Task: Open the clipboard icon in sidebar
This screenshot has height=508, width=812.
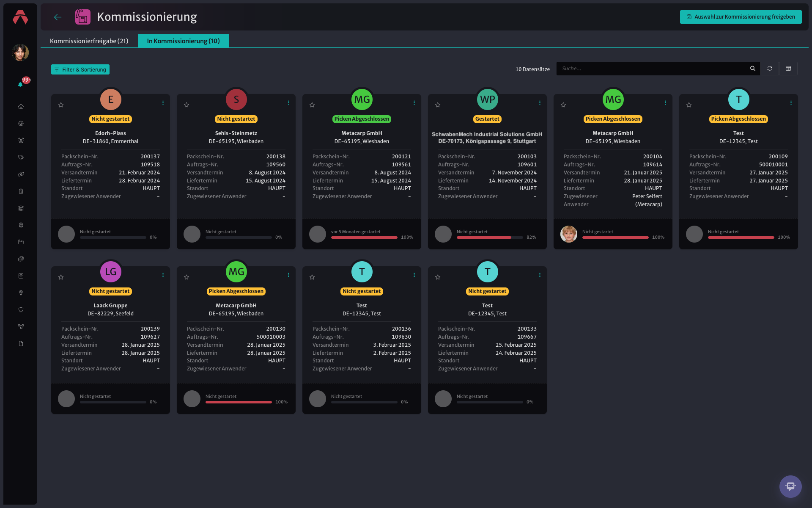Action: coord(21,191)
